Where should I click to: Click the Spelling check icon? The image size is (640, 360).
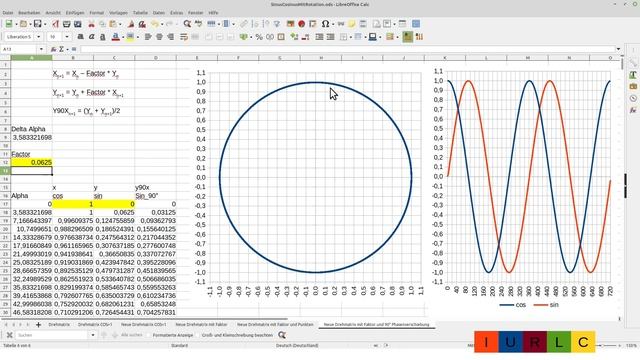tap(198, 24)
